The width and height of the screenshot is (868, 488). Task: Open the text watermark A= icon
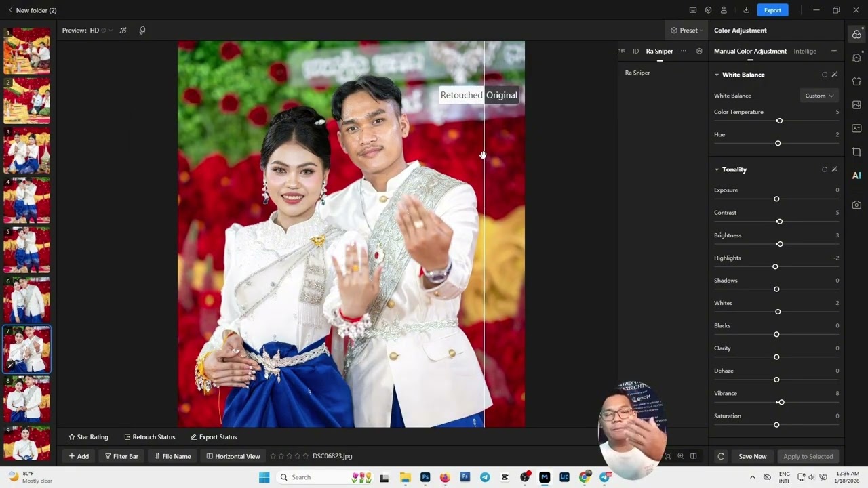click(x=856, y=128)
